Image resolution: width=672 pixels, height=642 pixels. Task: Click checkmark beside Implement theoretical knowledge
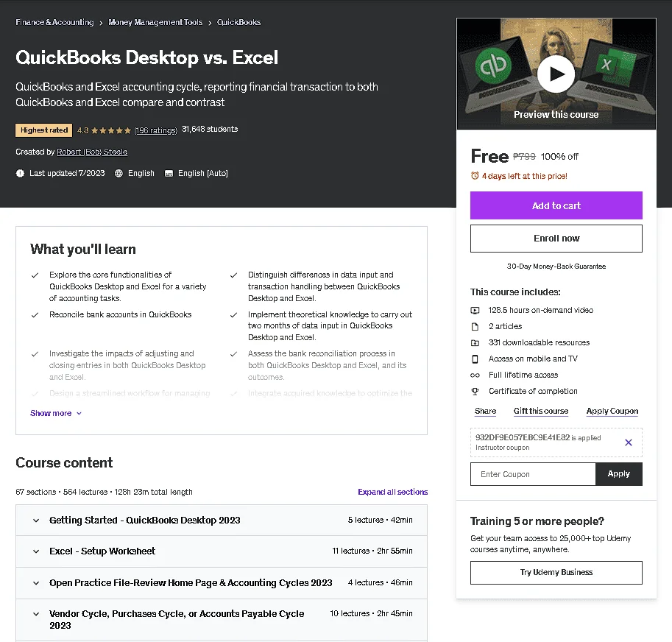tap(233, 315)
